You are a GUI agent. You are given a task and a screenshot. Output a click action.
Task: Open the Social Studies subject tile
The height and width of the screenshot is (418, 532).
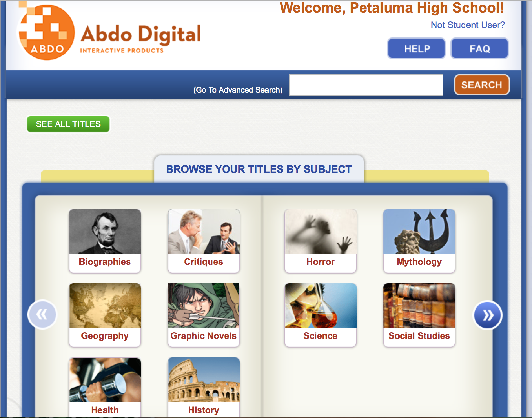click(x=419, y=315)
